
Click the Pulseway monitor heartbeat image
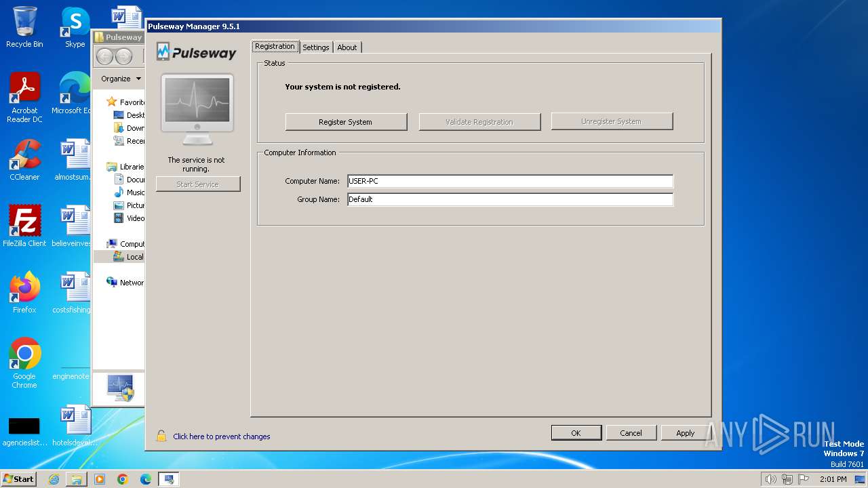pos(197,109)
